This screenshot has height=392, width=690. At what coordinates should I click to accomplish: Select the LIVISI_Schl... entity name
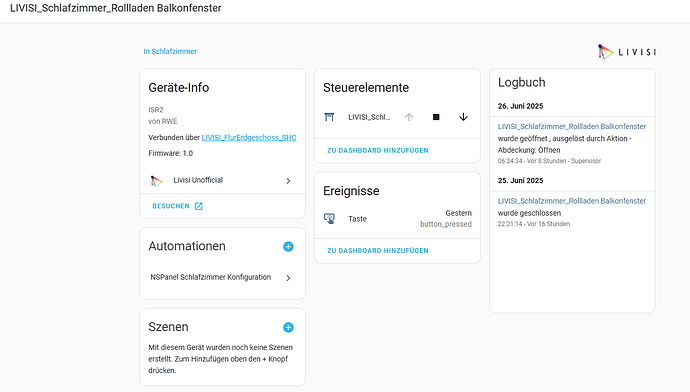pos(369,117)
